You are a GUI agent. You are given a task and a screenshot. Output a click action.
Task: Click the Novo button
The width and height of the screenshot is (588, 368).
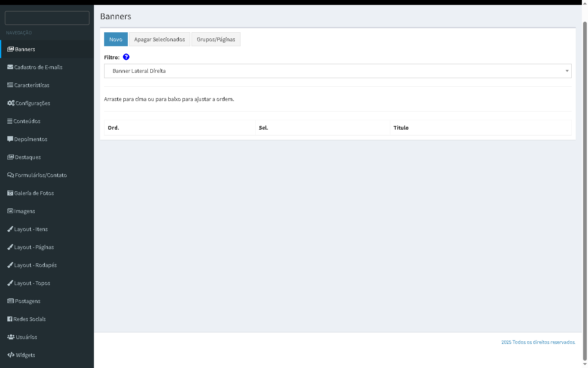click(116, 39)
